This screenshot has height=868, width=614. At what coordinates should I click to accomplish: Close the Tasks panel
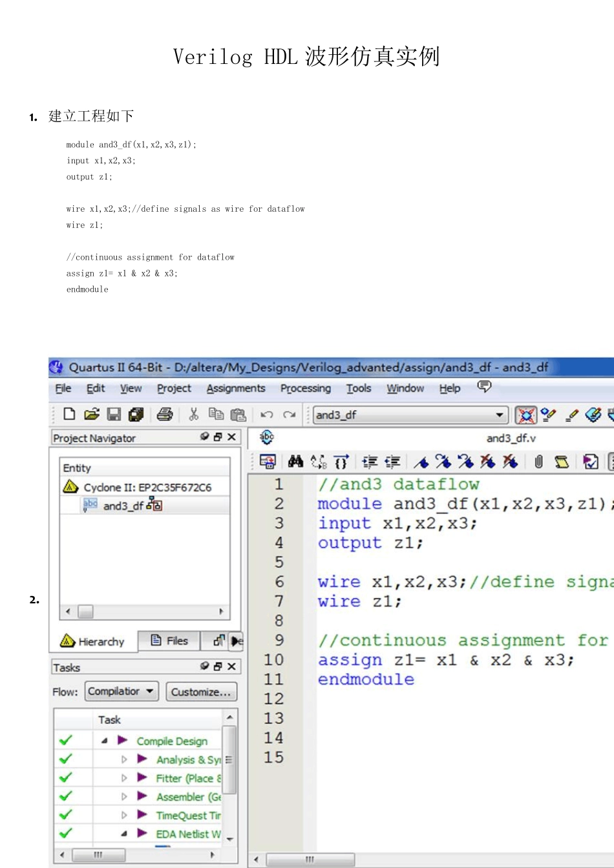(x=231, y=666)
